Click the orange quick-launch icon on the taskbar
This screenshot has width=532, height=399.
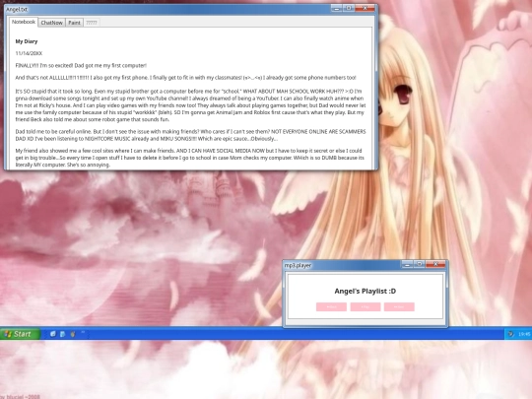coord(73,334)
